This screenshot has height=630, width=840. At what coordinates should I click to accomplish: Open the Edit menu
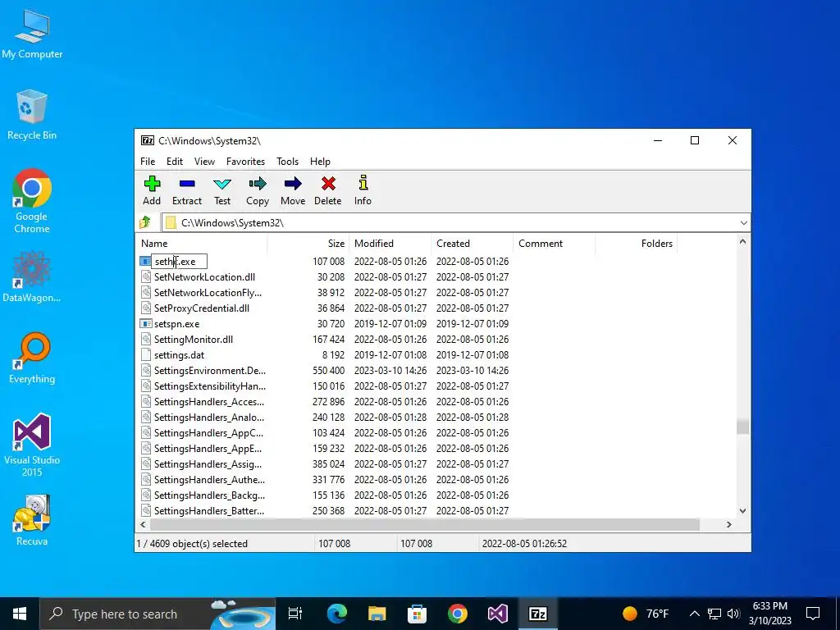175,162
